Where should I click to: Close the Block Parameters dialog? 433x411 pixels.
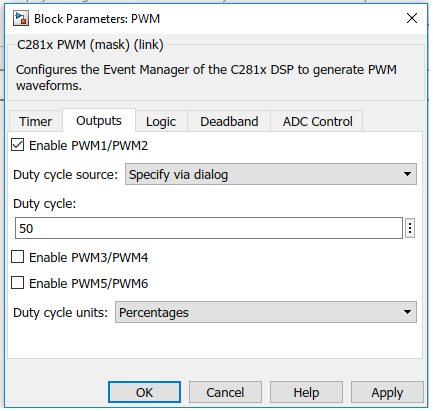pyautogui.click(x=412, y=18)
